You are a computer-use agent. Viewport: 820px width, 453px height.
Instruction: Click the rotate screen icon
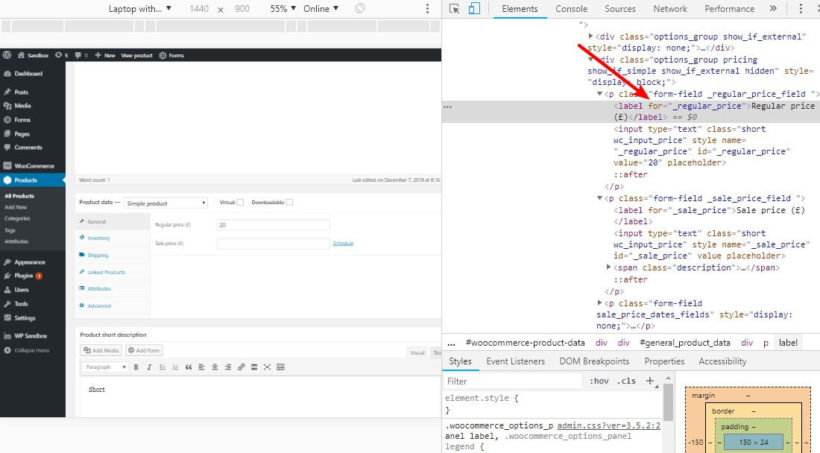[x=359, y=9]
